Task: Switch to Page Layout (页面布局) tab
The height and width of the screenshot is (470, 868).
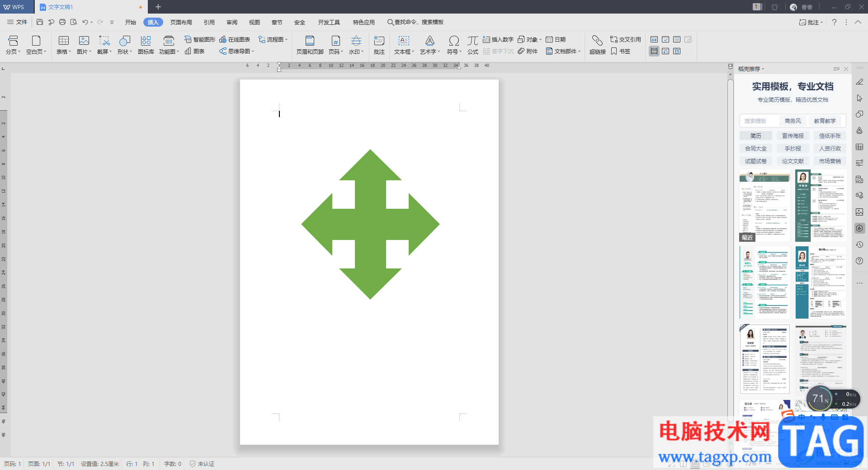Action: click(181, 22)
